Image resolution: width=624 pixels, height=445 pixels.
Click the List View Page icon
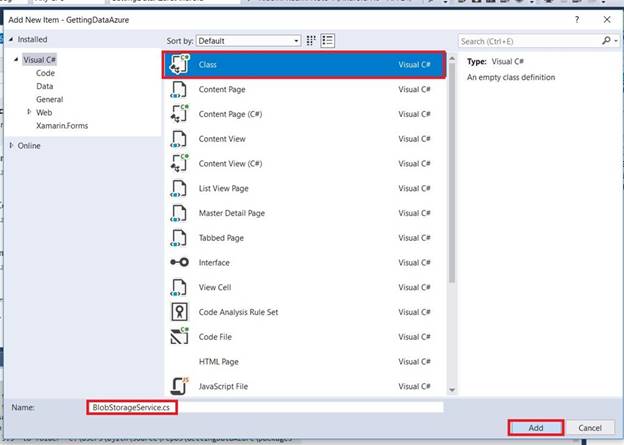[178, 188]
